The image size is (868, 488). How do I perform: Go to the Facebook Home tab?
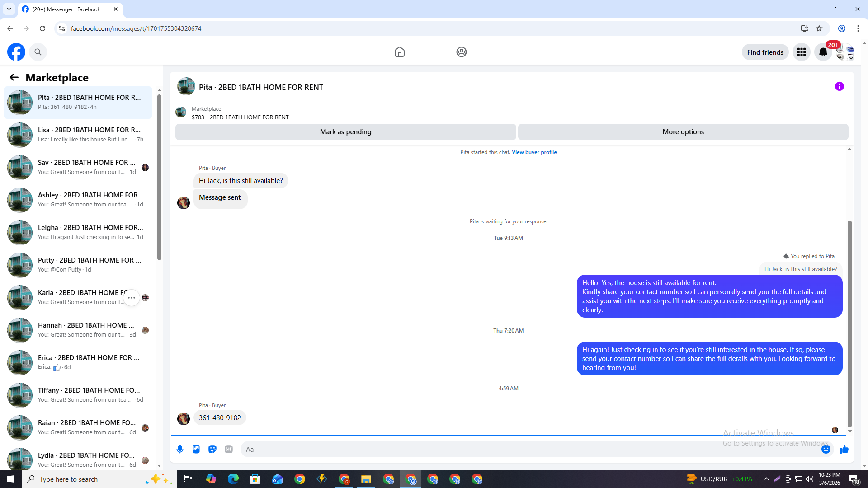(x=399, y=52)
